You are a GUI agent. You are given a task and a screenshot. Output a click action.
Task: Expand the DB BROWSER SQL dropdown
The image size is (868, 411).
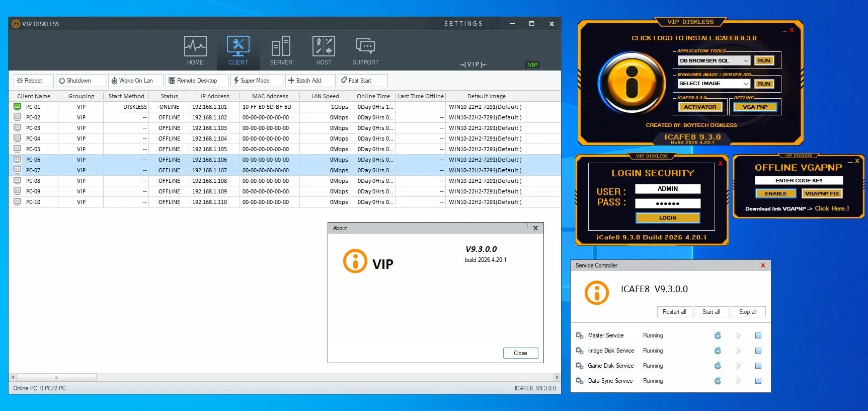tap(746, 60)
